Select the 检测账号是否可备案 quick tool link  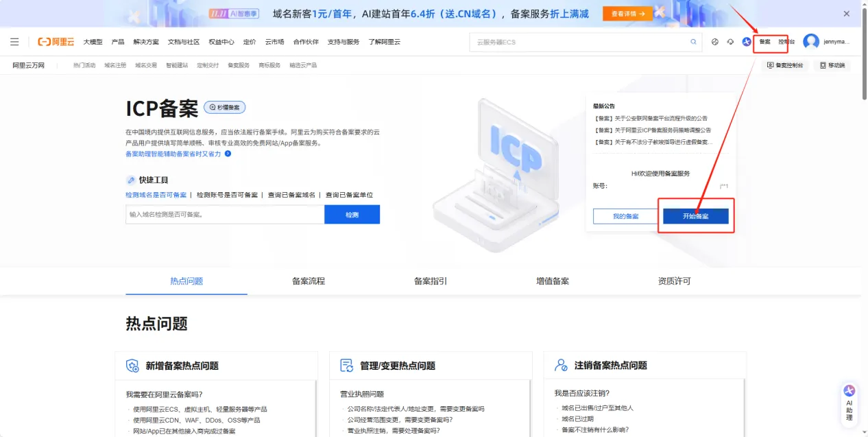coord(227,195)
